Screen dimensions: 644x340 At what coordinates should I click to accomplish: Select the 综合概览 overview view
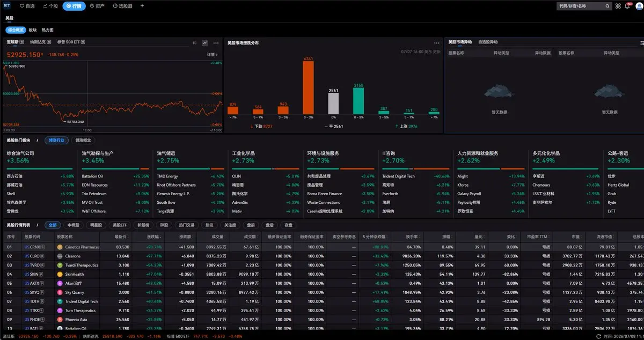(16, 30)
